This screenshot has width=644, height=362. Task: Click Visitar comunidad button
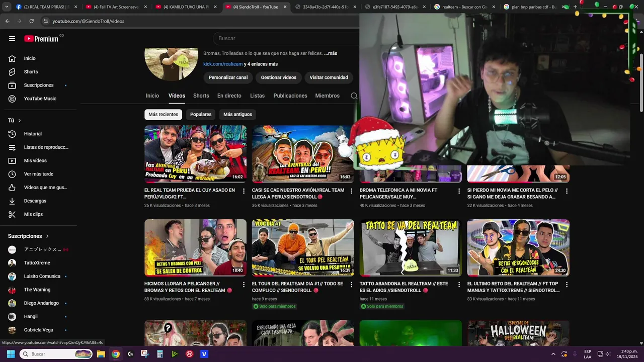(x=329, y=77)
